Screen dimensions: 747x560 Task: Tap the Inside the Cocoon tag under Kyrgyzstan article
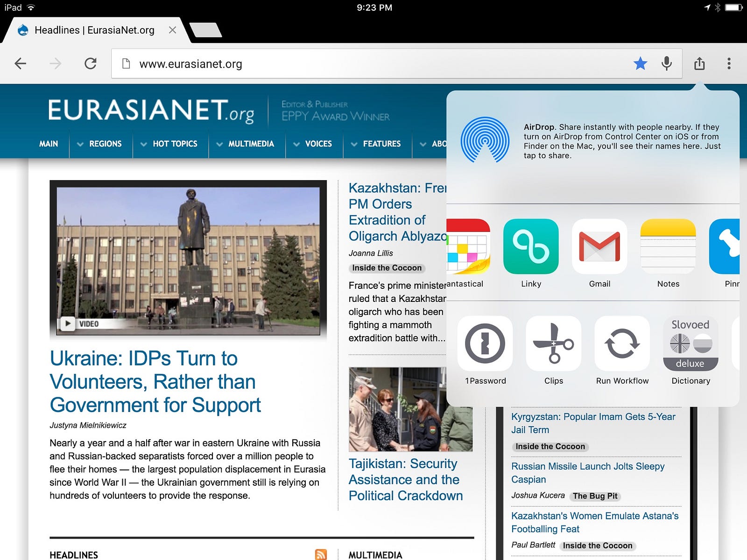tap(550, 447)
